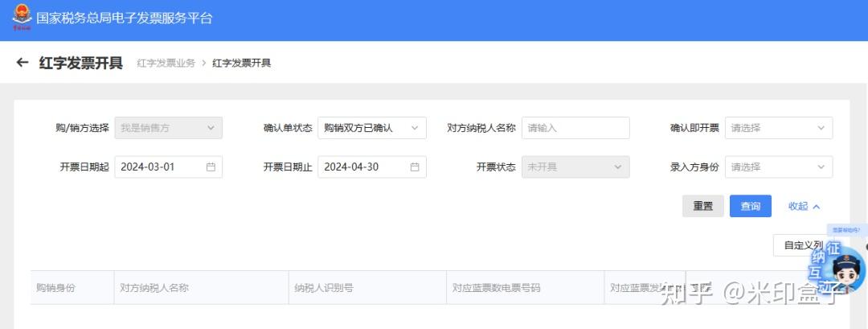
Task: Click the 需要帮助吗 help bubble
Action: point(846,230)
